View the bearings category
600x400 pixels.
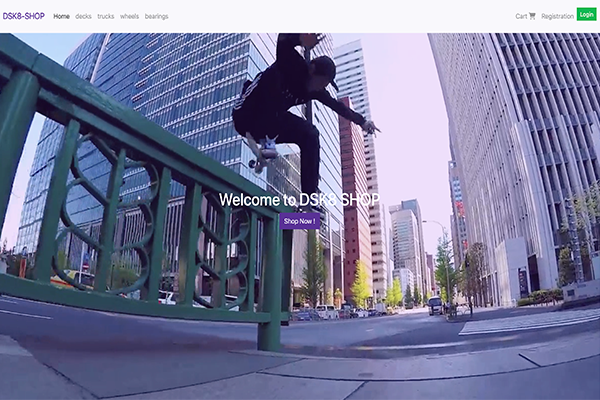tap(156, 16)
